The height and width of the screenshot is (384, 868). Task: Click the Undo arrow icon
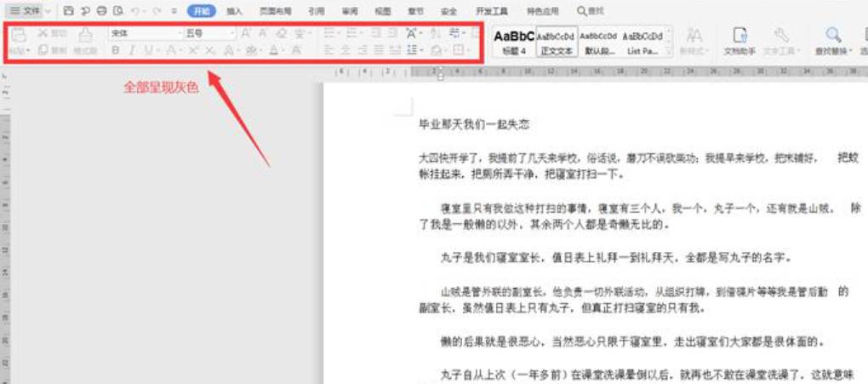(135, 10)
